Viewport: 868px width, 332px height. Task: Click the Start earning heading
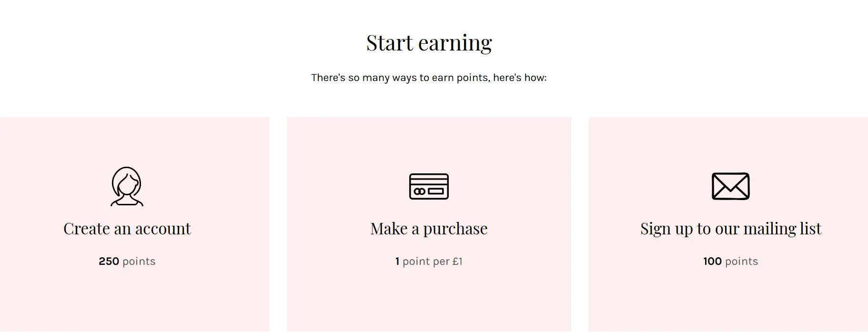tap(429, 43)
